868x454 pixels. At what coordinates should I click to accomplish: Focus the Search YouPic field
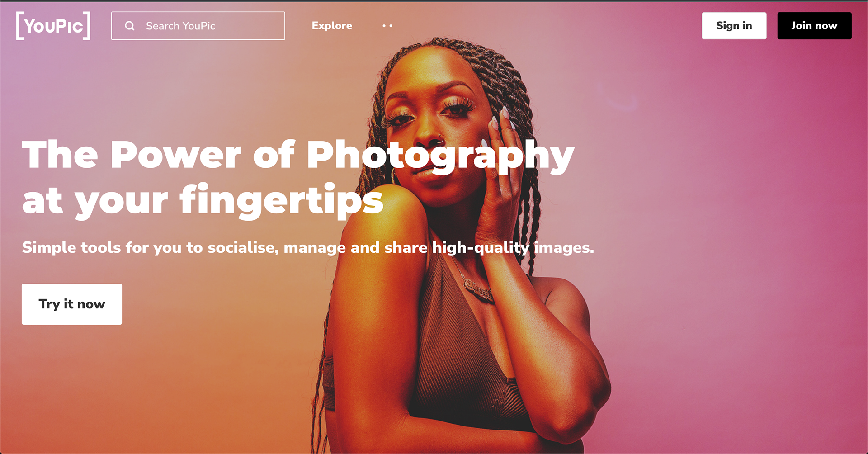point(198,26)
